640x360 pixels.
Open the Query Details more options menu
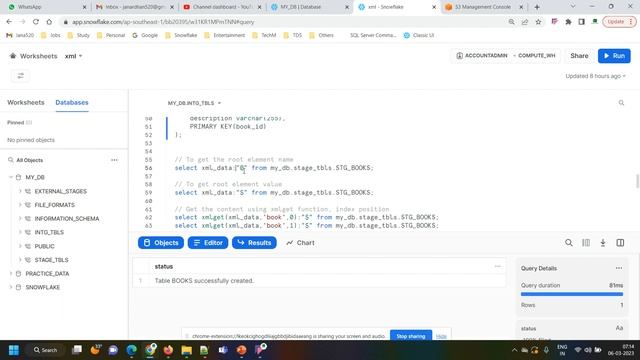tap(619, 268)
